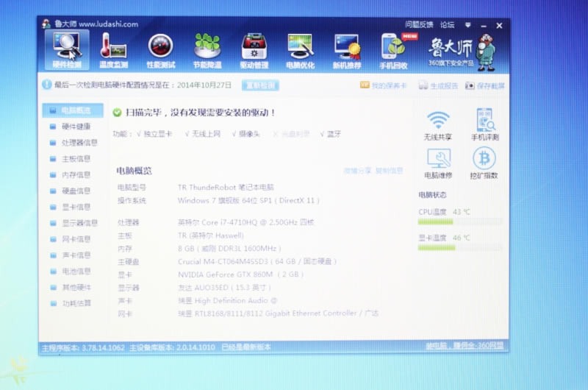The height and width of the screenshot is (390, 588).
Task: Click the 独立显卡 feature label
Action: 158,134
